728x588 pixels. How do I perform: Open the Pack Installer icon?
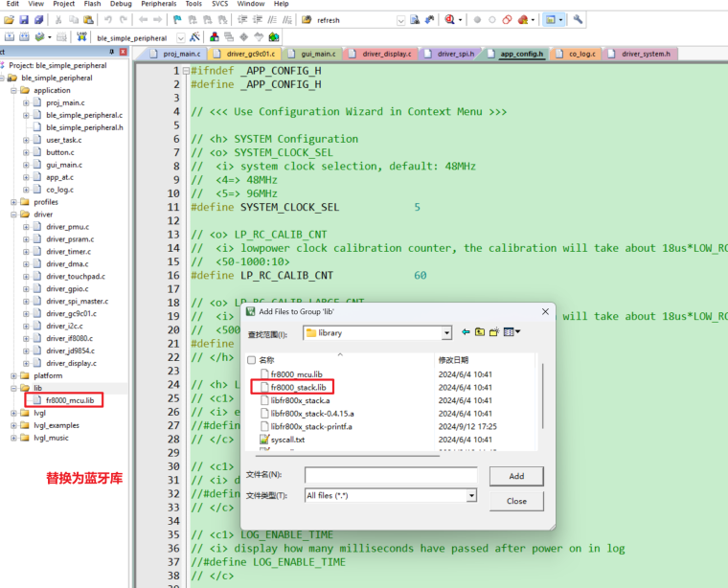click(x=274, y=37)
